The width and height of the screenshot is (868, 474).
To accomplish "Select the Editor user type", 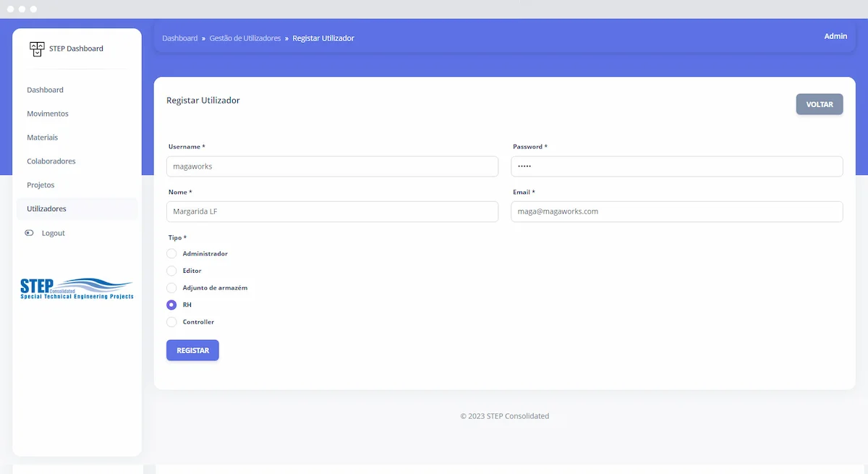I will pyautogui.click(x=171, y=270).
